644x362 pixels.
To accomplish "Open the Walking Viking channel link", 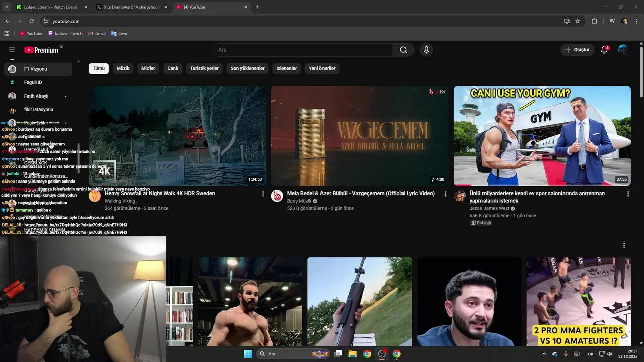I will [x=120, y=201].
